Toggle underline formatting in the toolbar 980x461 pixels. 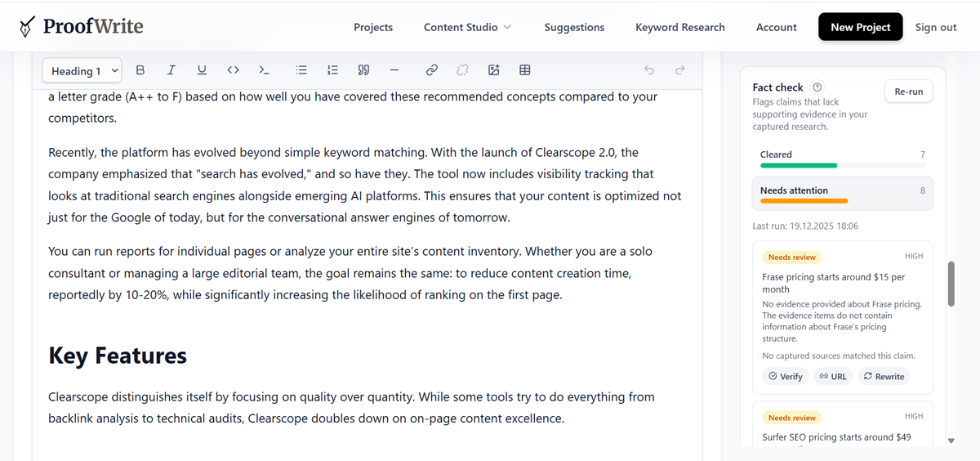point(203,70)
